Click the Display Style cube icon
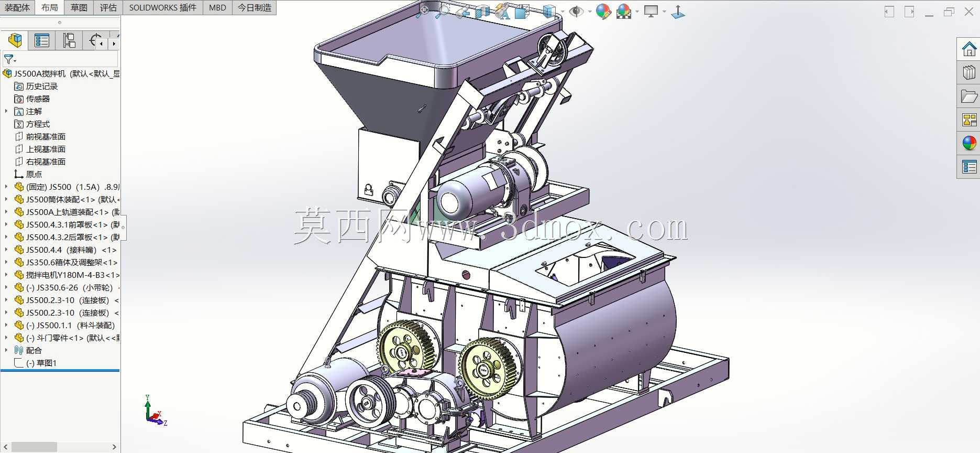 pyautogui.click(x=548, y=11)
